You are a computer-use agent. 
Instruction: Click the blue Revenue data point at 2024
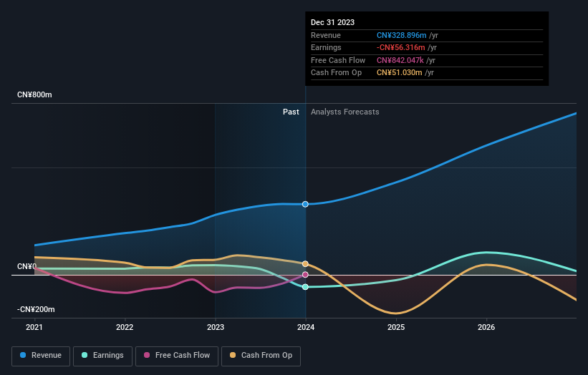305,204
